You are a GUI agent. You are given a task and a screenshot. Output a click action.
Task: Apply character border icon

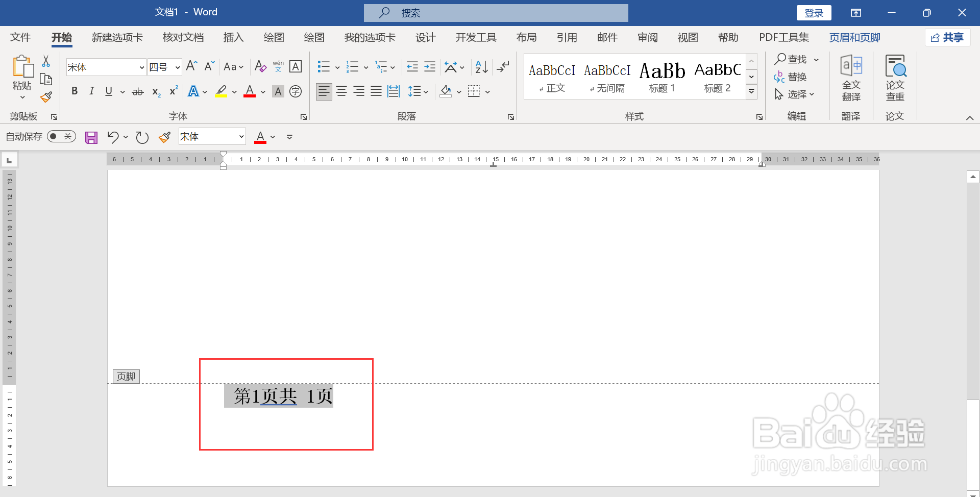[296, 66]
